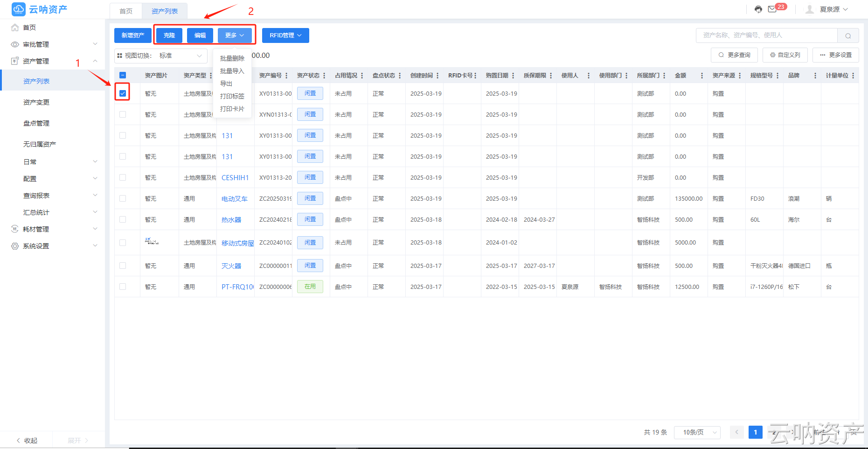Viewport: 868px width, 449px height.
Task: Click the search magnifier button
Action: coord(848,35)
